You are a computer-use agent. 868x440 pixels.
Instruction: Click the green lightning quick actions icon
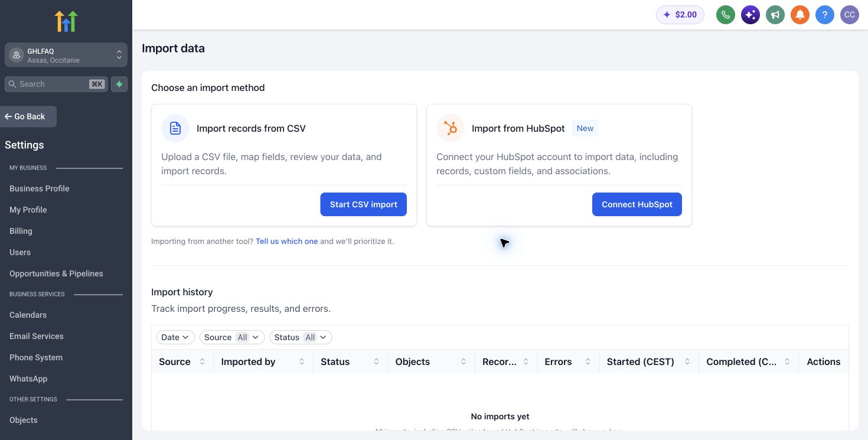pyautogui.click(x=119, y=84)
